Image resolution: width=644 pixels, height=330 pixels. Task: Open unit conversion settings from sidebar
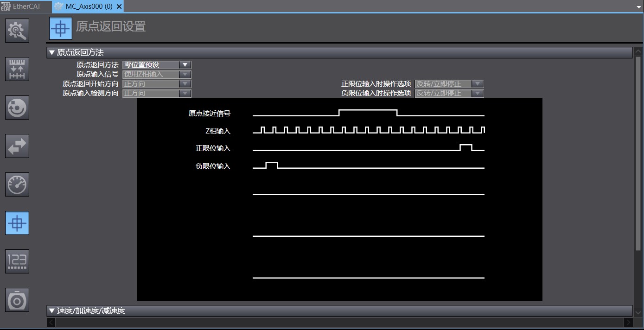pos(17,69)
